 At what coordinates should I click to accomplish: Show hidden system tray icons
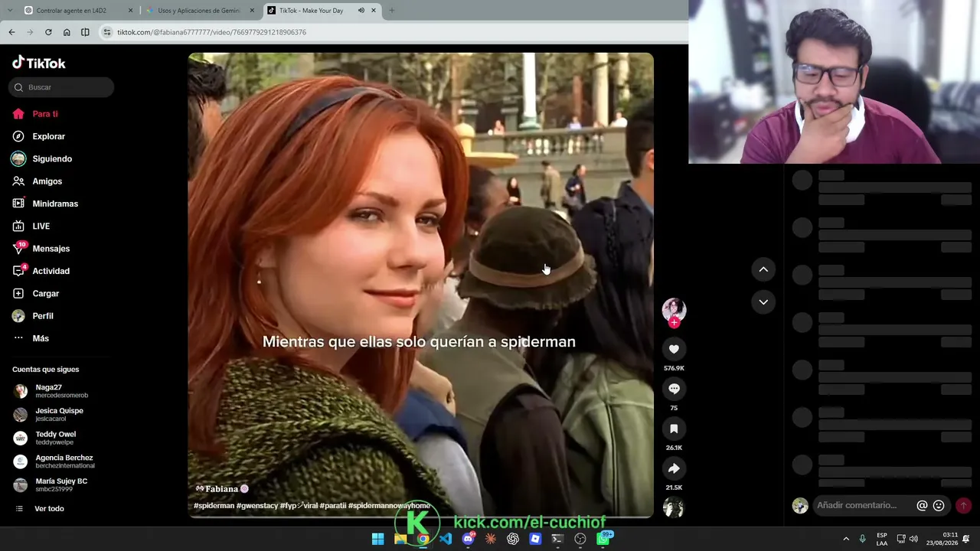846,539
